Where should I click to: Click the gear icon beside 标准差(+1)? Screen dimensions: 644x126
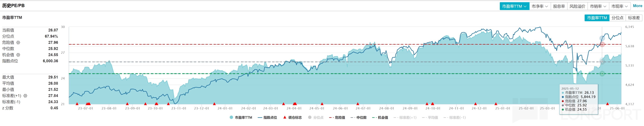click(x=25, y=96)
